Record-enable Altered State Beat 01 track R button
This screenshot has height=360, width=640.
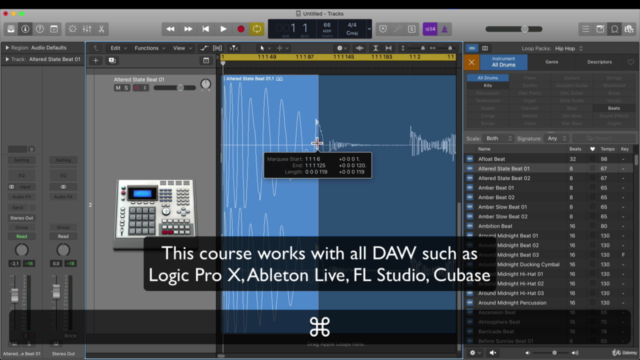(137, 88)
